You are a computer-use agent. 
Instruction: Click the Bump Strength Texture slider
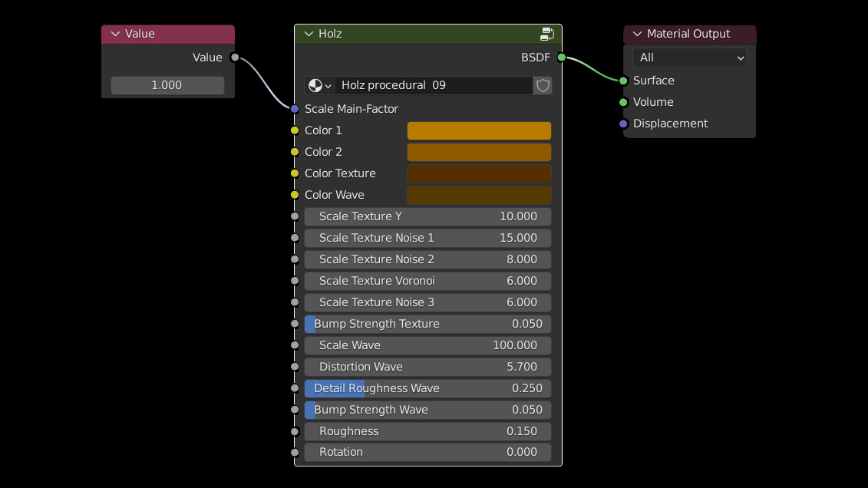pyautogui.click(x=427, y=324)
